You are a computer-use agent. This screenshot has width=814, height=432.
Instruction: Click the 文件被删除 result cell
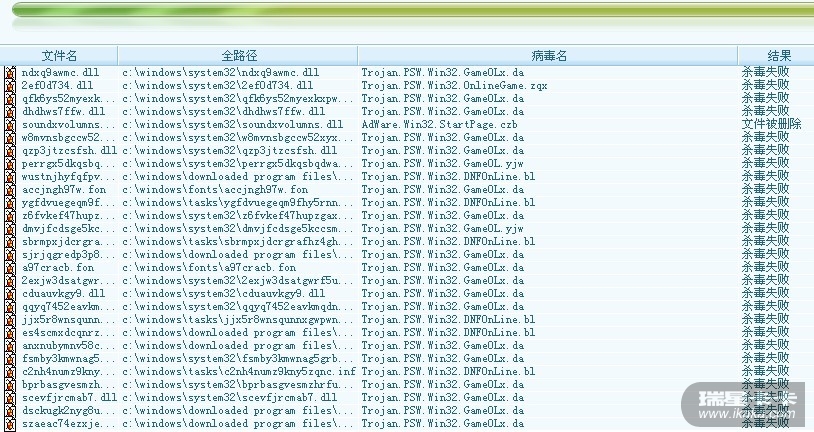point(771,125)
